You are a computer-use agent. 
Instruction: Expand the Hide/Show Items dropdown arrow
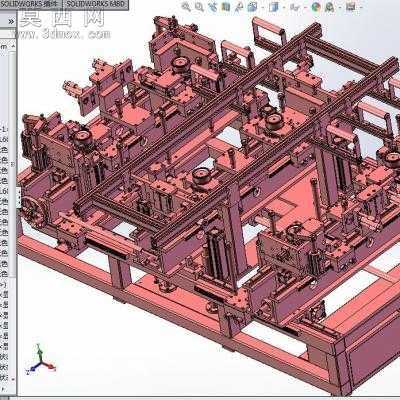305,7
